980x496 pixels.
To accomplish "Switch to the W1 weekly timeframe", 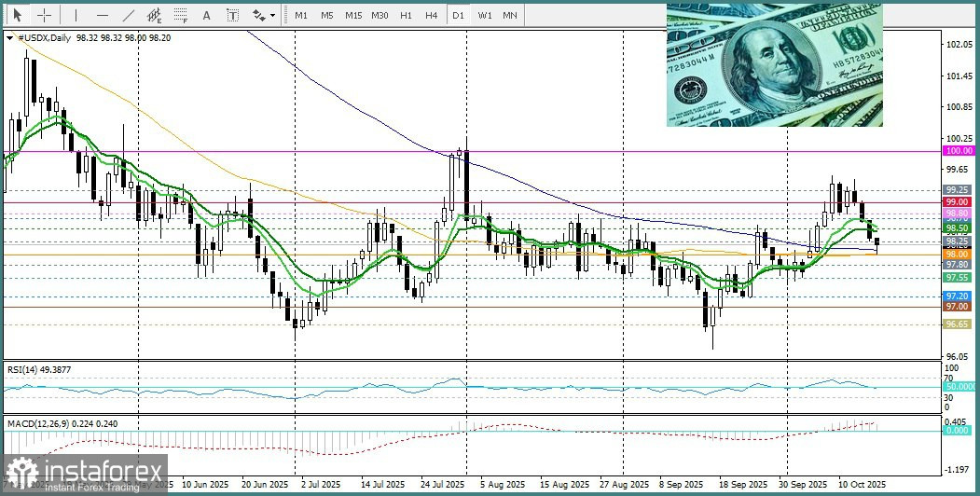I will 484,15.
